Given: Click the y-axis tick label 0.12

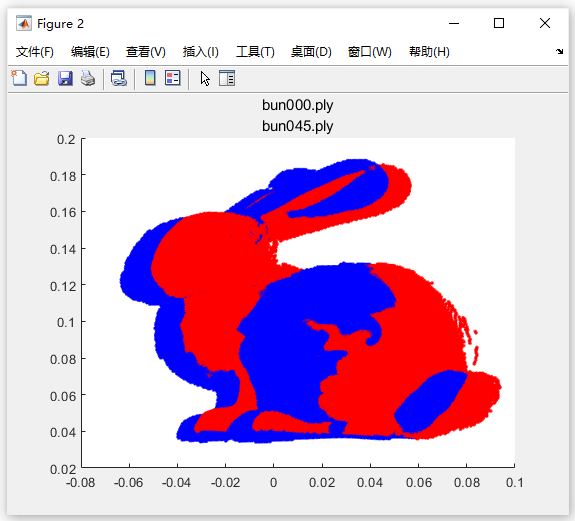Looking at the screenshot, I should 63,286.
